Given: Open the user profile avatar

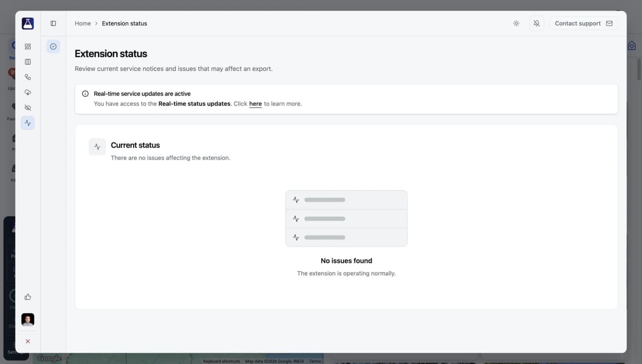Looking at the screenshot, I should click(28, 320).
